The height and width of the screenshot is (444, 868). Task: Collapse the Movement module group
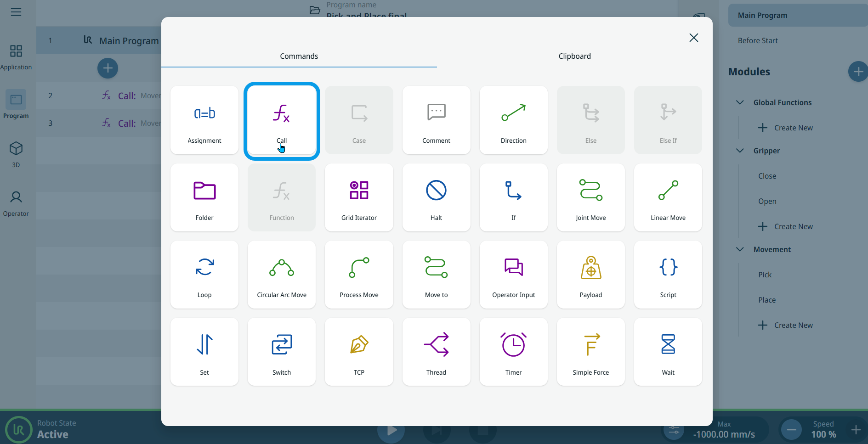coord(740,249)
